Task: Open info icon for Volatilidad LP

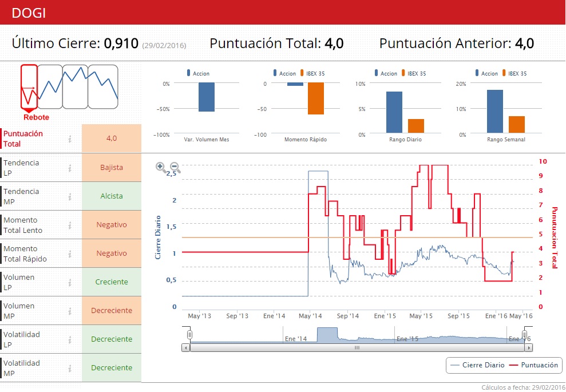Action: pos(70,339)
